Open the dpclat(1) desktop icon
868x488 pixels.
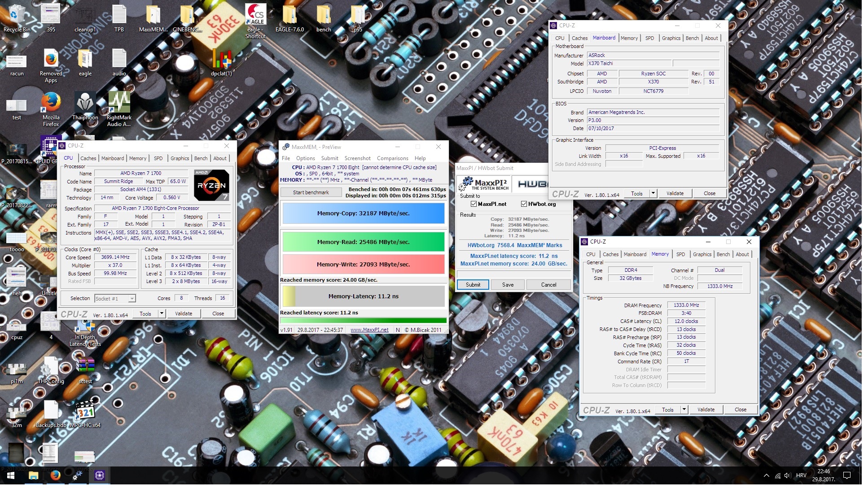pos(221,62)
